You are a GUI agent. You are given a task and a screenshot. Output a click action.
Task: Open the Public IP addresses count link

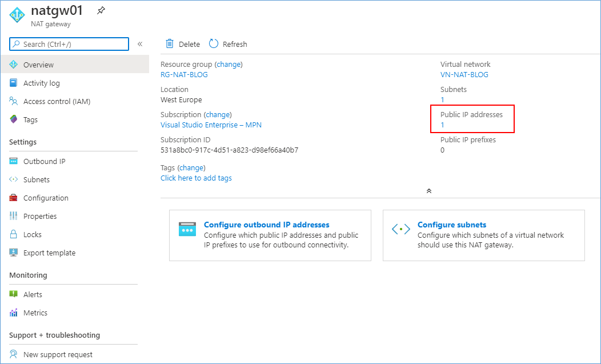pos(442,125)
